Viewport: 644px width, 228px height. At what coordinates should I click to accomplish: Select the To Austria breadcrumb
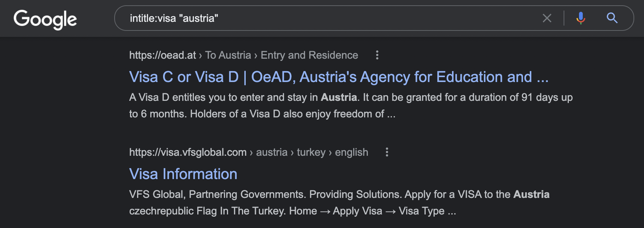(x=228, y=55)
